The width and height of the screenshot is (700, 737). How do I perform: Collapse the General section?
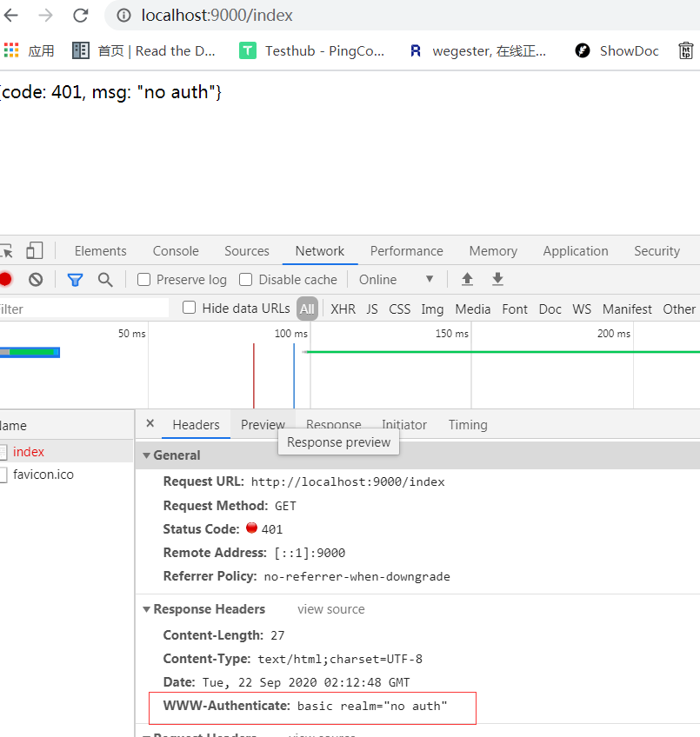tap(147, 455)
